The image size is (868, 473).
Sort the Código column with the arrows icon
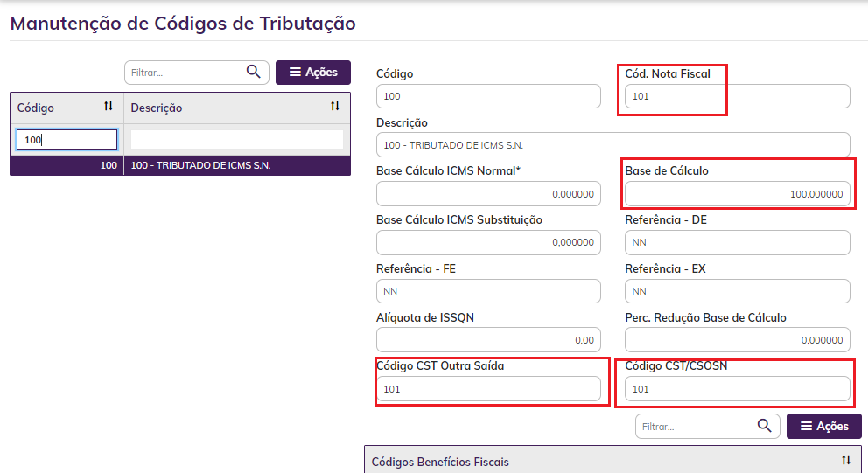pos(108,107)
